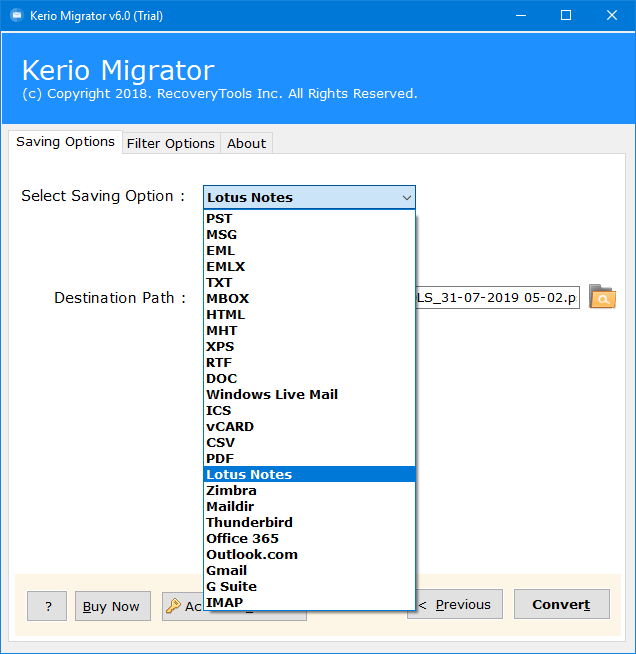
Task: Choose XPS from the list
Action: (x=309, y=347)
